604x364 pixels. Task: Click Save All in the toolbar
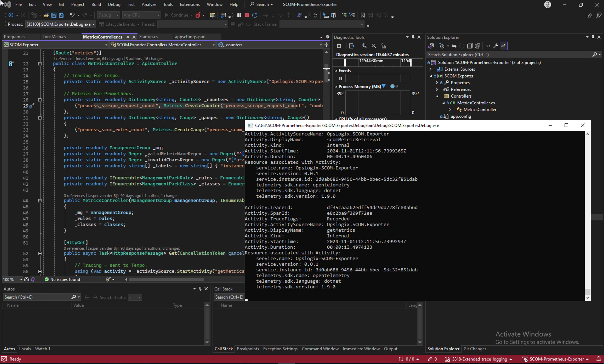coord(61,15)
